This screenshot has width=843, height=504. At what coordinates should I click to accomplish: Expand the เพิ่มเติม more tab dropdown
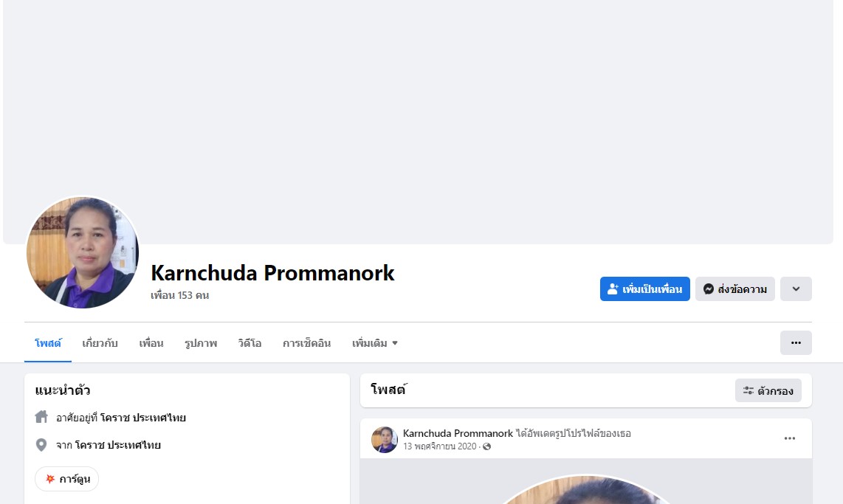pos(375,343)
